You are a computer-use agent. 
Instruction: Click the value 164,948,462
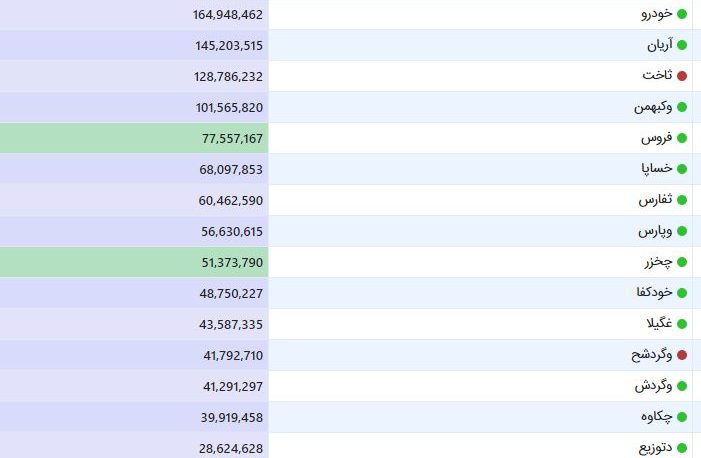tap(228, 15)
